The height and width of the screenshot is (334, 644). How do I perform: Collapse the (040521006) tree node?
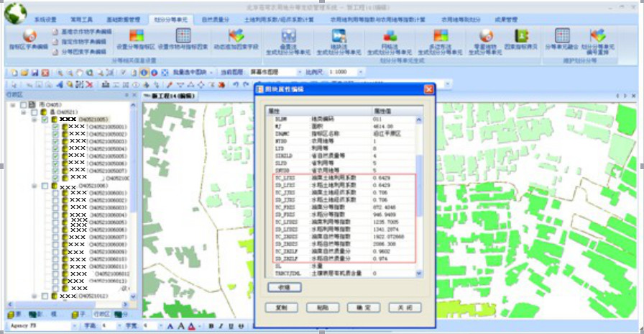click(35, 186)
